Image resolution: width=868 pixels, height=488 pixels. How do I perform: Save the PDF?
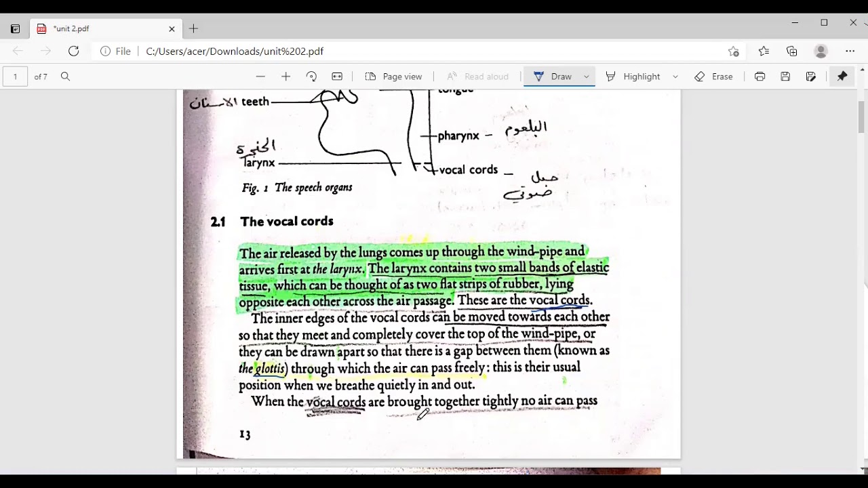785,77
